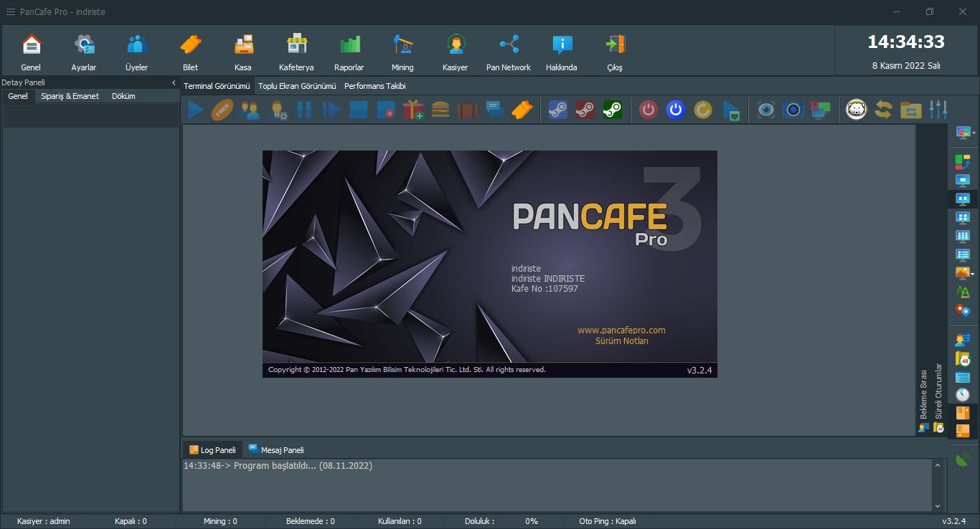Click the yellow sync arrows icon
This screenshot has width=980, height=529.
pyautogui.click(x=883, y=110)
